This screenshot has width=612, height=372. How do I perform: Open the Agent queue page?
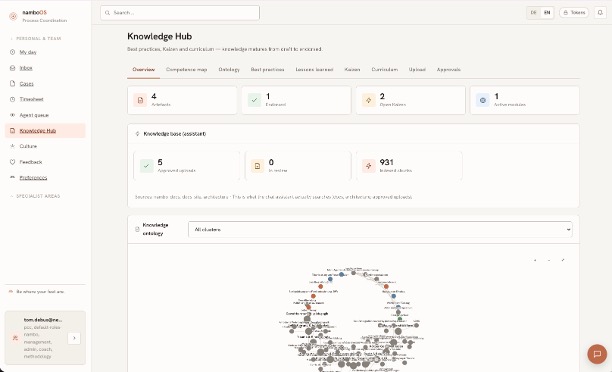tap(34, 115)
